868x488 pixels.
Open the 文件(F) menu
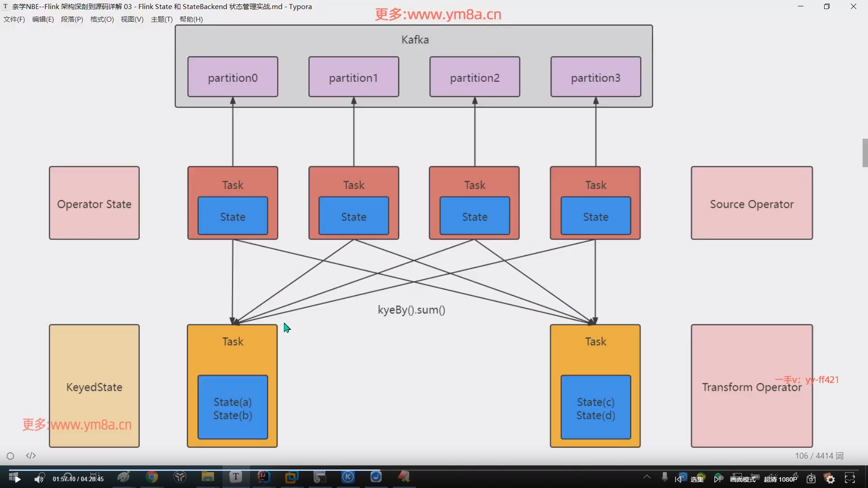[x=14, y=19]
